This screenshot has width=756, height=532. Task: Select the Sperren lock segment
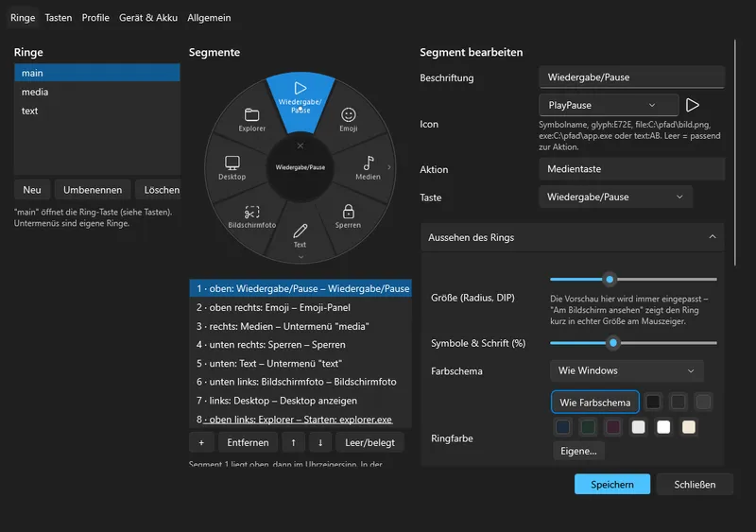(x=348, y=216)
